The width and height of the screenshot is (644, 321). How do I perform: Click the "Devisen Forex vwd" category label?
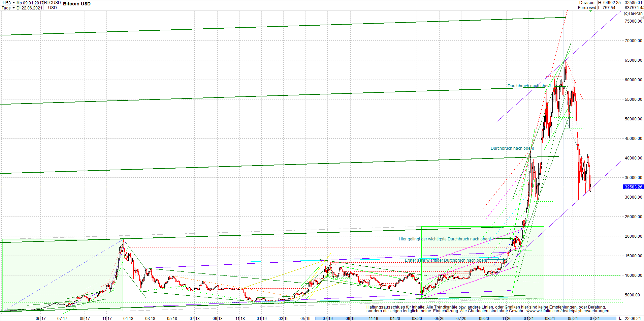point(587,5)
